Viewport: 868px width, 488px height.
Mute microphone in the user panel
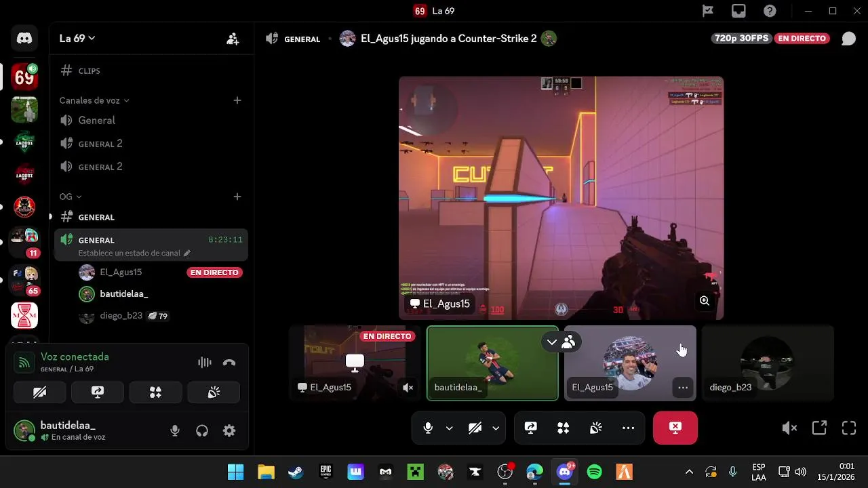click(x=175, y=430)
